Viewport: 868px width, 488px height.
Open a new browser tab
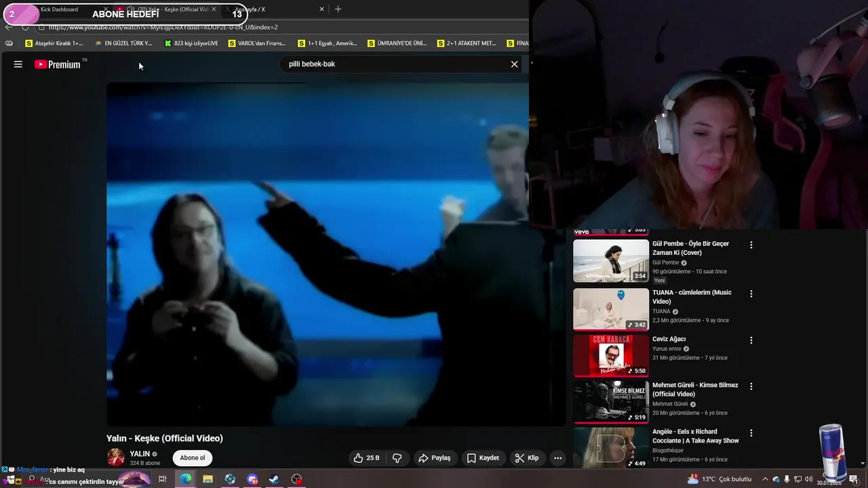(338, 9)
